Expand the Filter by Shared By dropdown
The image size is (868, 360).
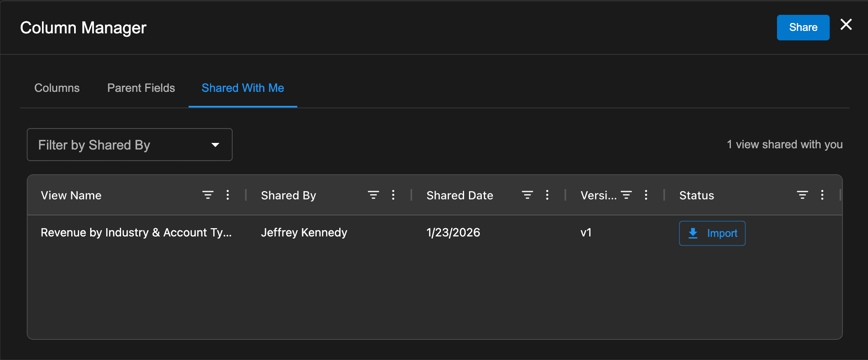click(130, 145)
